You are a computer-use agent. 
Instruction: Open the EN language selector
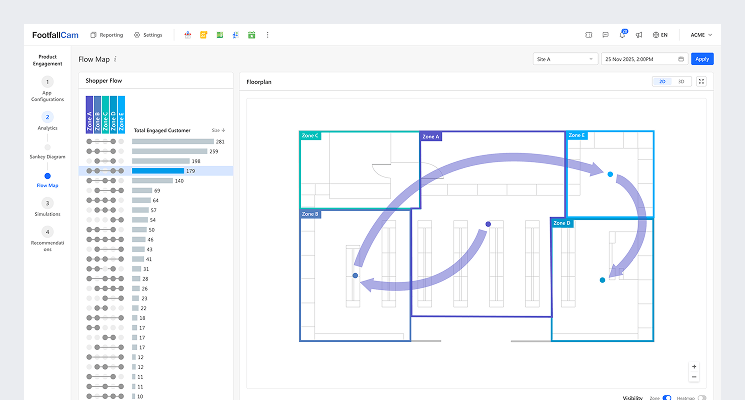point(659,34)
